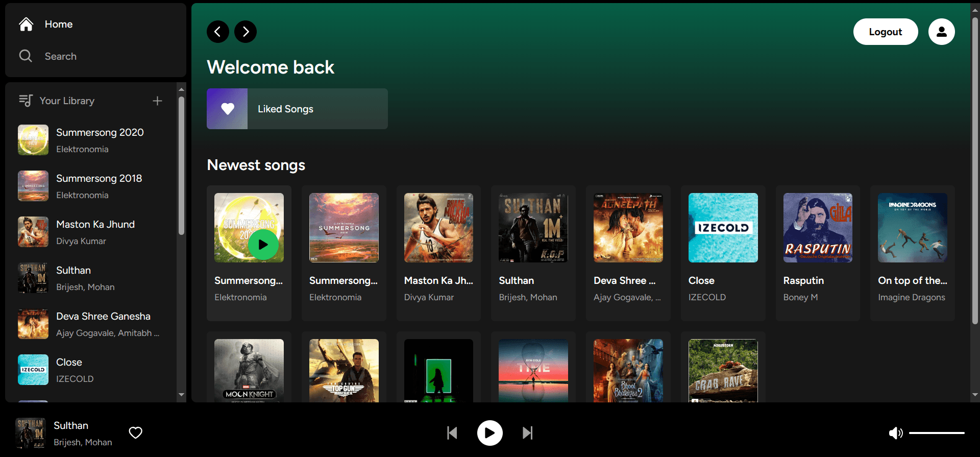980x457 pixels.
Task: Open Liked Songs playlist
Action: pyautogui.click(x=297, y=109)
